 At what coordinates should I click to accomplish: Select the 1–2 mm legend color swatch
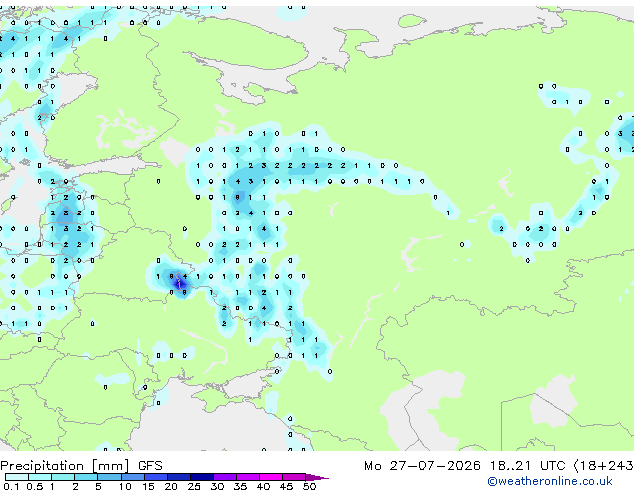point(63,477)
